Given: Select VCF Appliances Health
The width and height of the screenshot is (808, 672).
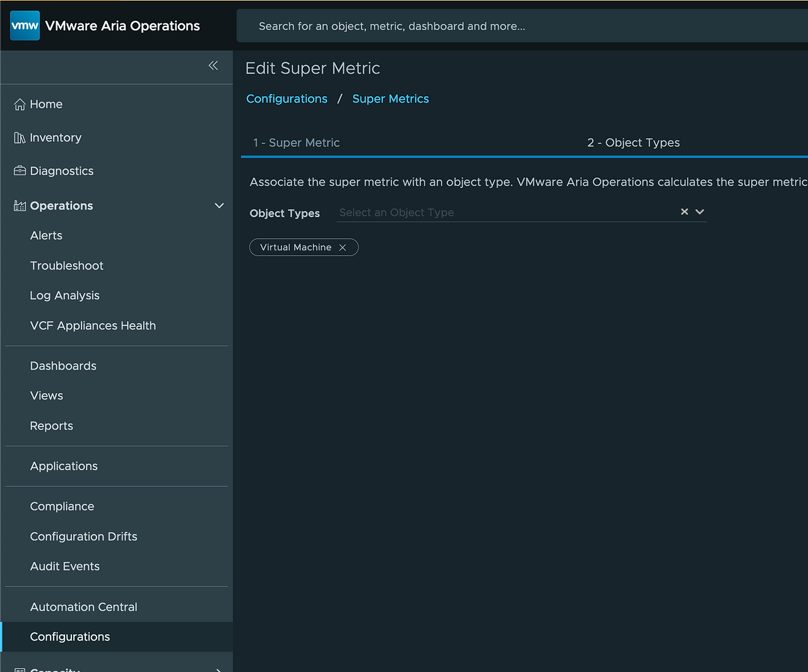Looking at the screenshot, I should [x=93, y=326].
